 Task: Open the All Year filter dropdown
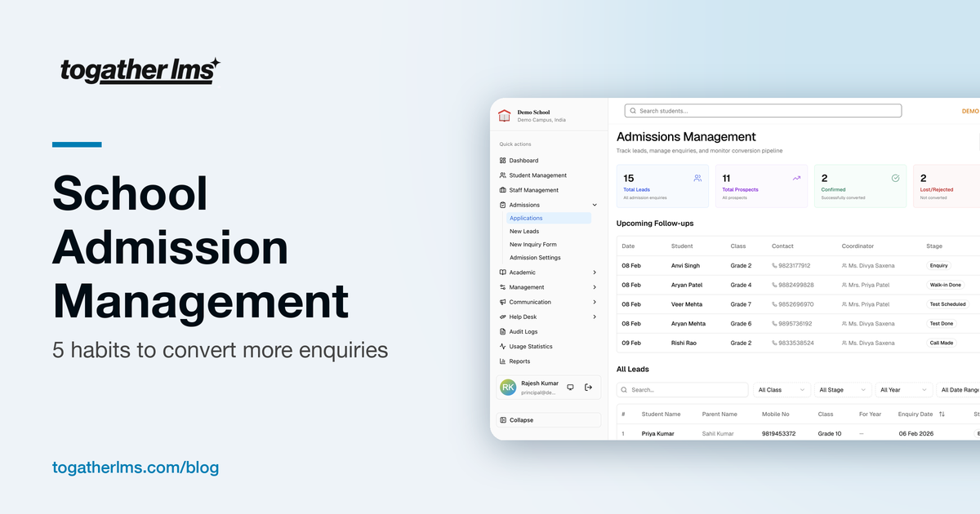[x=904, y=390]
